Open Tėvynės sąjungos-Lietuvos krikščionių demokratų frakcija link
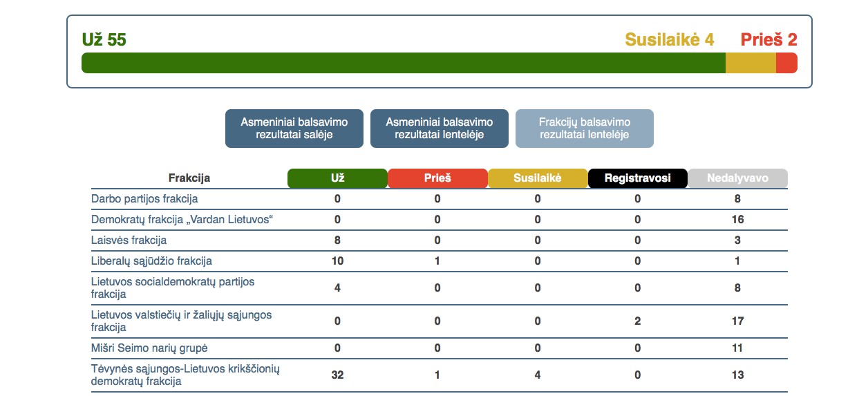868x396 pixels. pyautogui.click(x=185, y=375)
